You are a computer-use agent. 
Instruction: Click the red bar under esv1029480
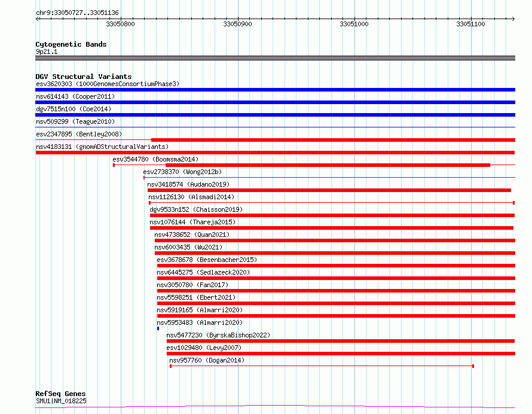tap(341, 354)
